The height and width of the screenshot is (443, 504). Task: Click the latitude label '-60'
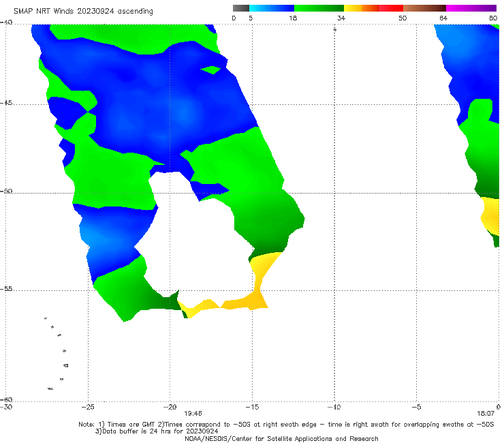pyautogui.click(x=6, y=399)
